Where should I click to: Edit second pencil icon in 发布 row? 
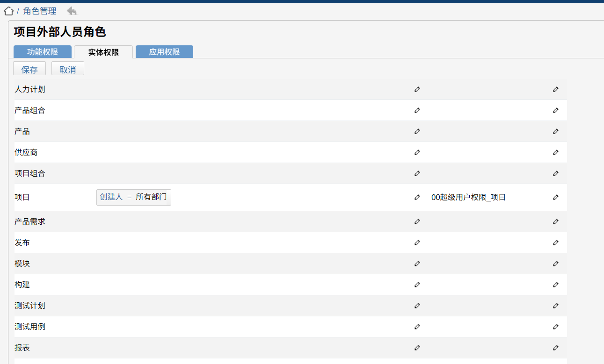click(556, 243)
